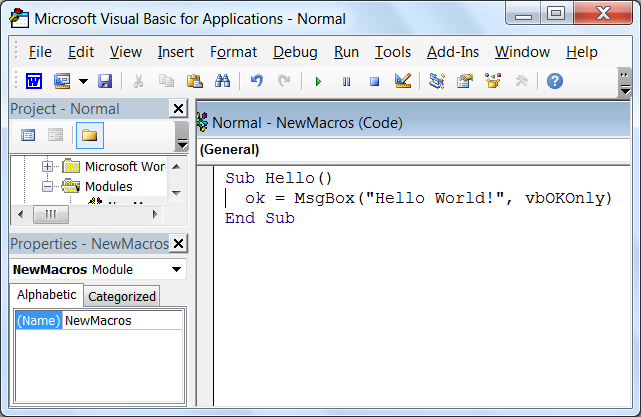Open the Debug menu
This screenshot has height=417, width=641.
pyautogui.click(x=295, y=52)
